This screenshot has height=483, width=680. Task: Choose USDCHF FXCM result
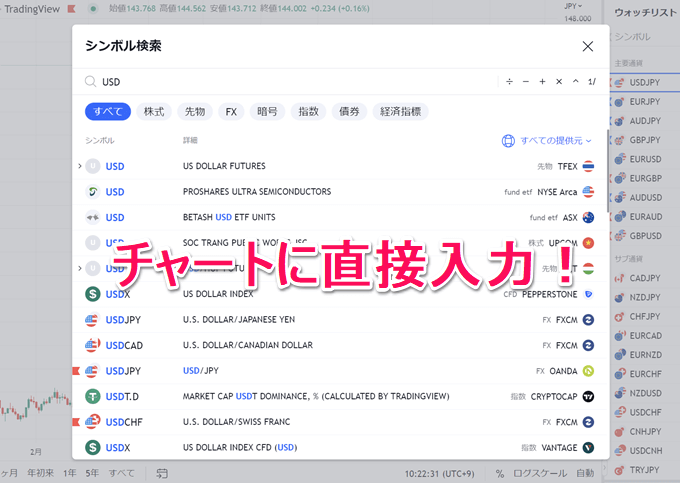[x=340, y=422]
